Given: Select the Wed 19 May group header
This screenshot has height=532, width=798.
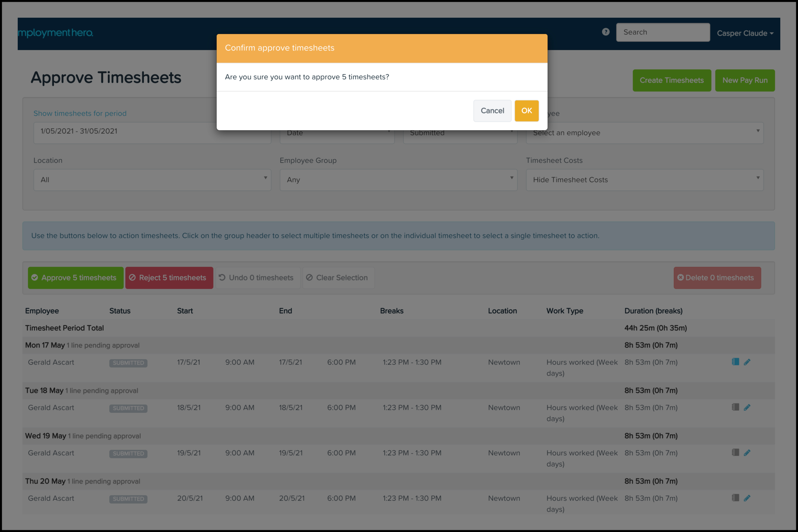Looking at the screenshot, I should 83,436.
